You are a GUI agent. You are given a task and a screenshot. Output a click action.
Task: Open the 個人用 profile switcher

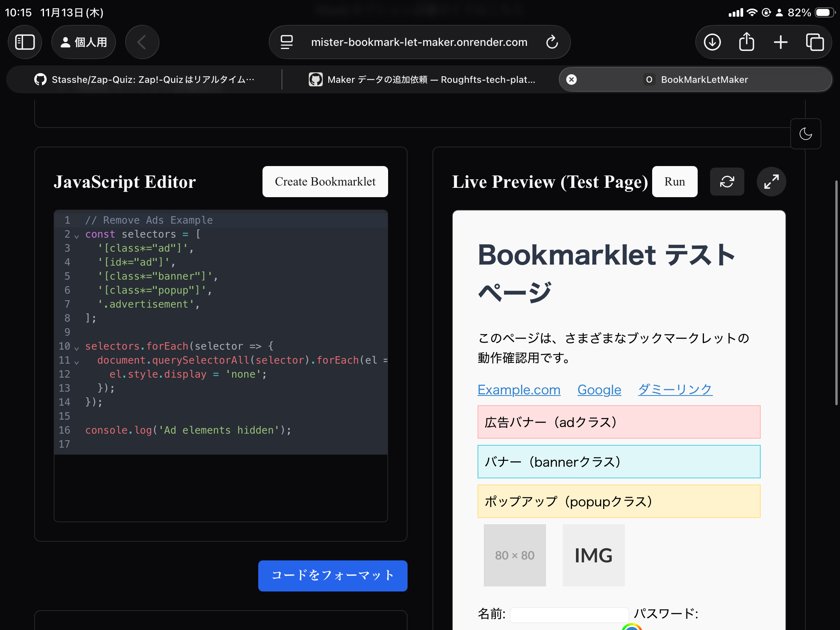(84, 42)
